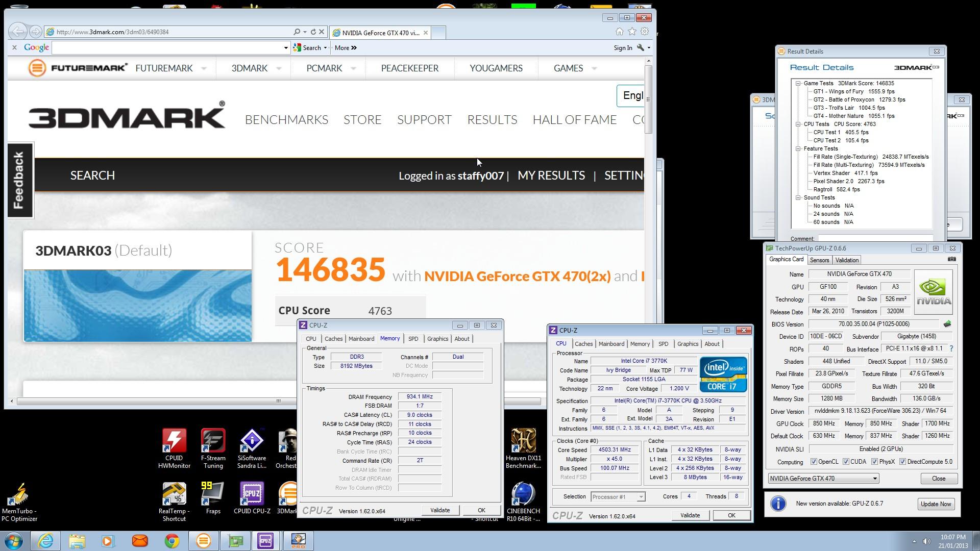Viewport: 980px width, 551px height.
Task: Open the browser Tools gear icon
Action: pos(645,32)
